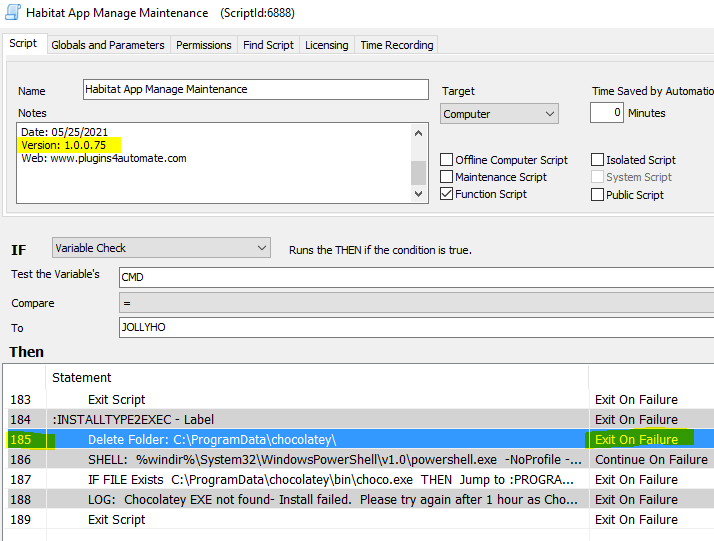Uncheck the Function Script checkbox

pos(447,194)
